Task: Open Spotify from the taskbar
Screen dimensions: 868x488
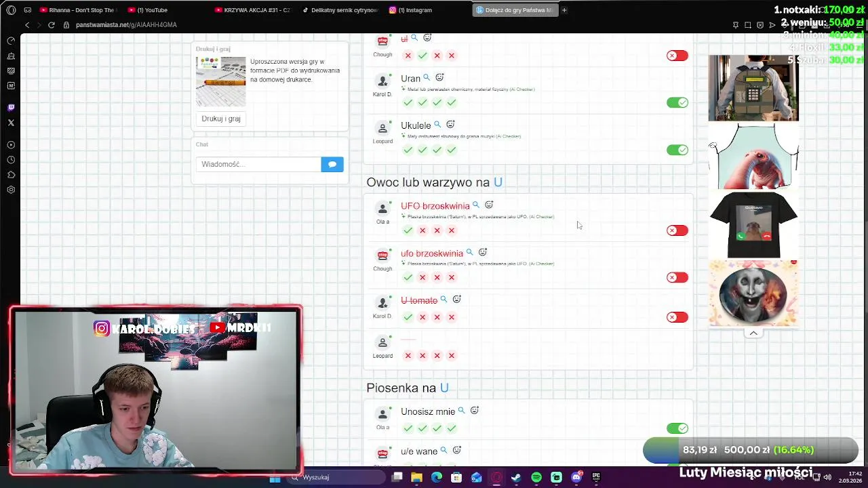Action: pos(536,478)
